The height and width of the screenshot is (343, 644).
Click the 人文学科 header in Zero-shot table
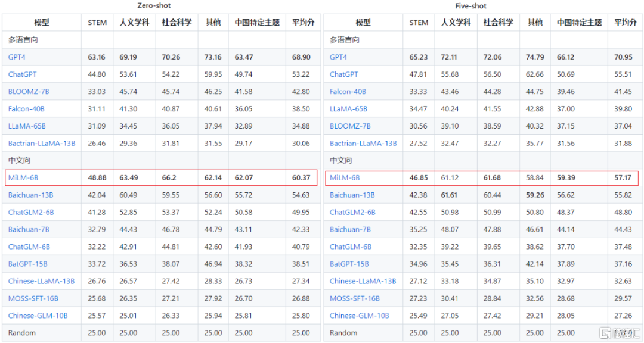pyautogui.click(x=134, y=23)
